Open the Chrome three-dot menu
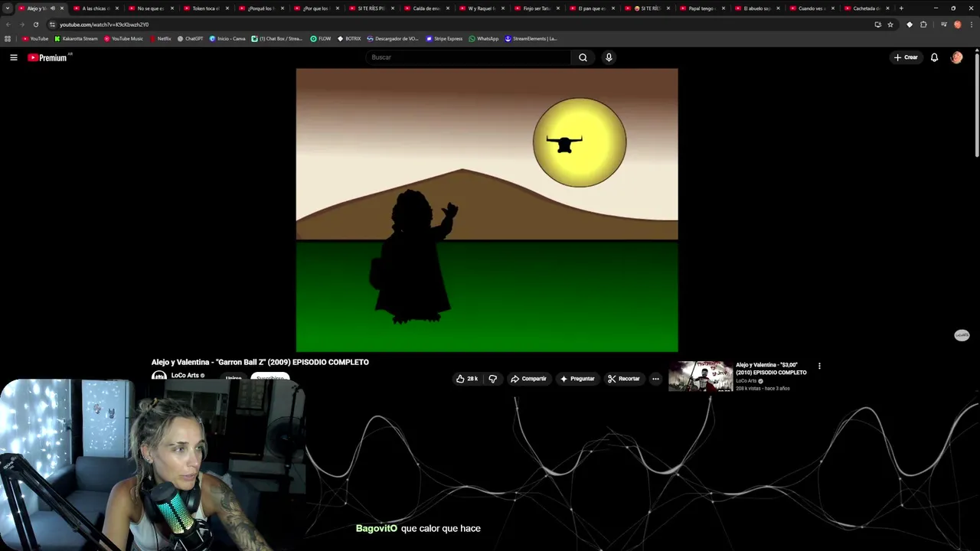This screenshot has width=980, height=551. [971, 24]
